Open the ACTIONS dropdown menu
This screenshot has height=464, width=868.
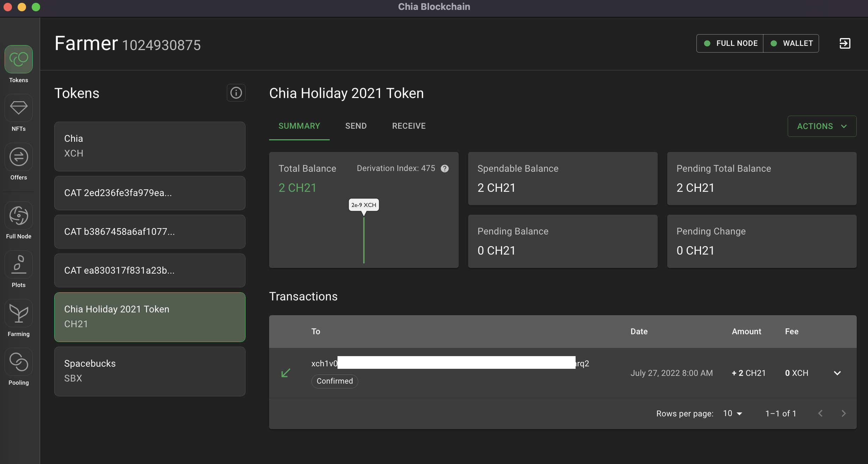pyautogui.click(x=821, y=126)
